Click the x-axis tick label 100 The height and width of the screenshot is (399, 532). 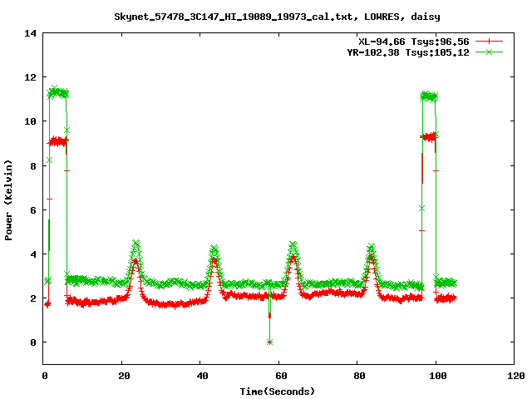(438, 376)
